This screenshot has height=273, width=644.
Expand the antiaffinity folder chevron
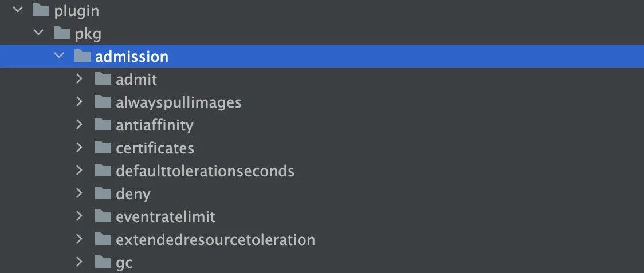[79, 124]
